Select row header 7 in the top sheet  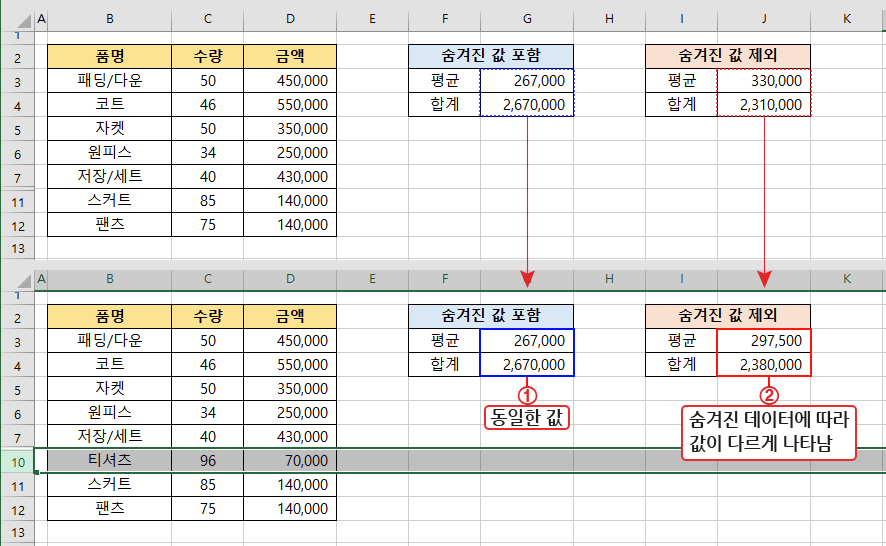click(18, 177)
